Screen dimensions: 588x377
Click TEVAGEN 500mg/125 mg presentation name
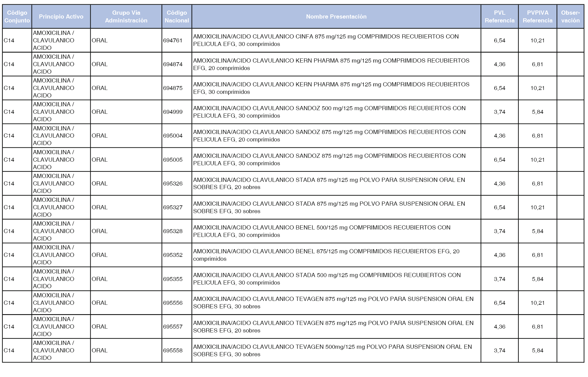pos(332,350)
